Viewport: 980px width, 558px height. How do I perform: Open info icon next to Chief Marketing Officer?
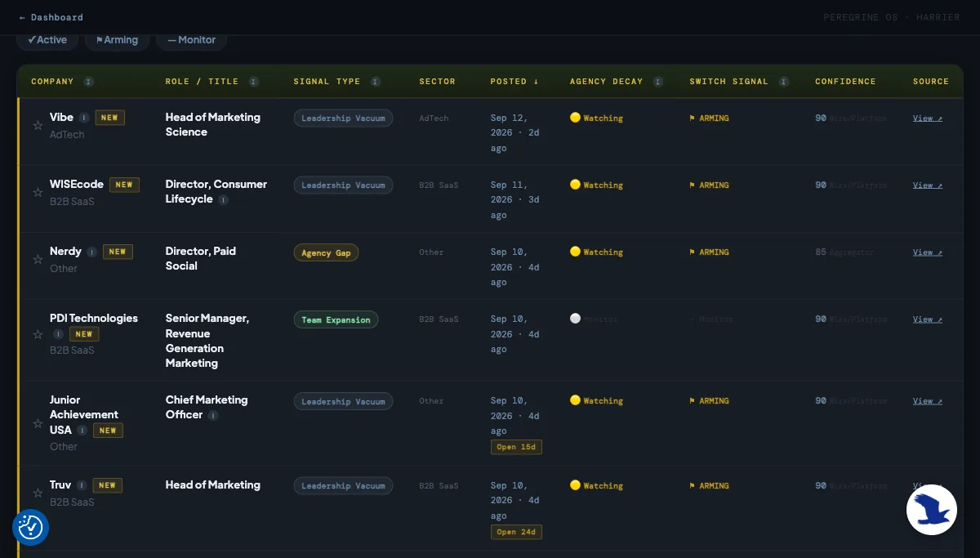click(x=213, y=415)
